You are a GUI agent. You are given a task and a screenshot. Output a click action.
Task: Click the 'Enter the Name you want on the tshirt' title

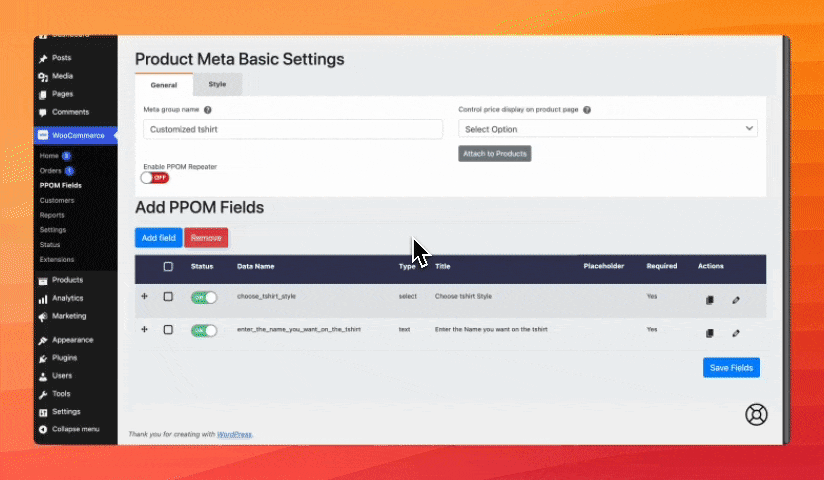tap(491, 329)
